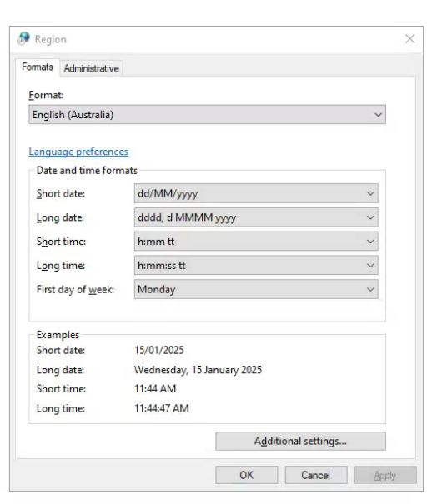This screenshot has height=504, width=432.
Task: Click the Long date chevron arrow
Action: [370, 217]
